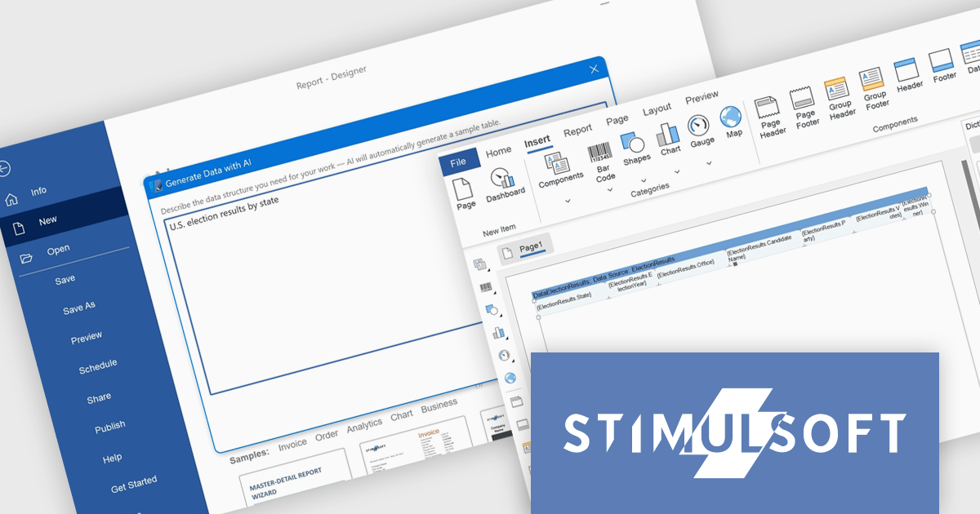The height and width of the screenshot is (514, 980).
Task: Expand the Bar Code dropdown arrow
Action: coord(611,190)
